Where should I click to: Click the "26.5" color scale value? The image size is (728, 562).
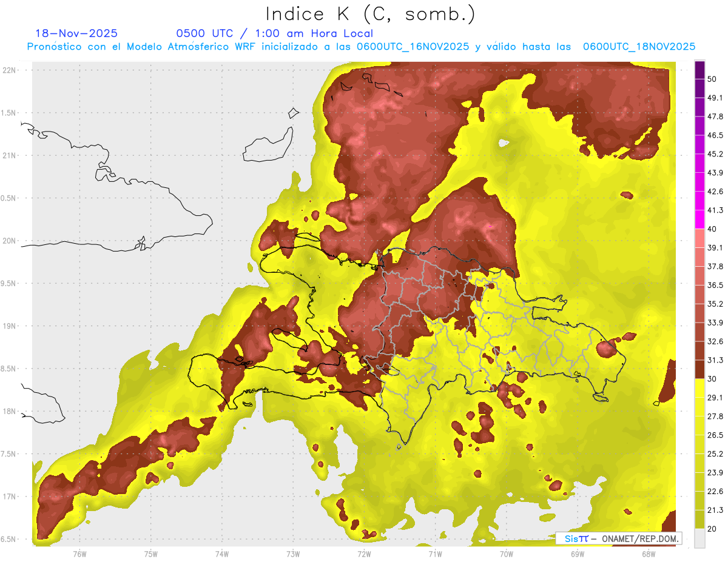(715, 435)
